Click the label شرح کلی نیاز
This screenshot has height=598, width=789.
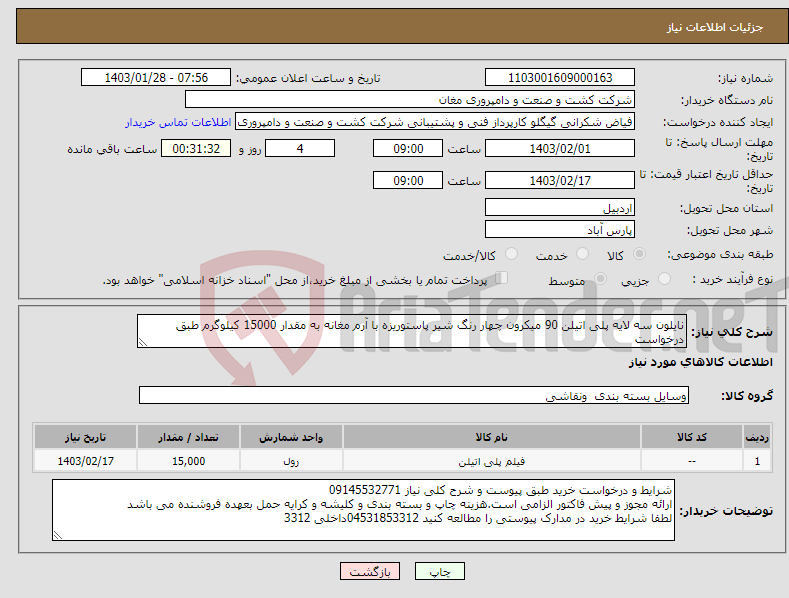(x=732, y=332)
